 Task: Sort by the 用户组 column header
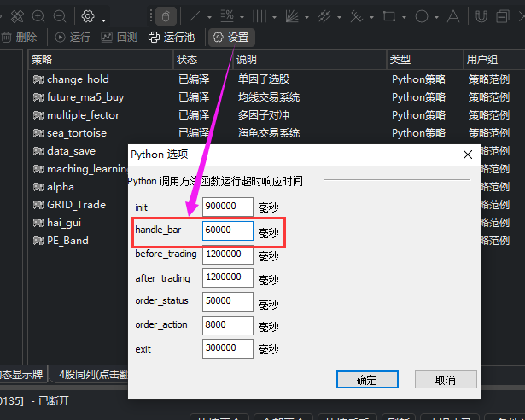(x=494, y=60)
